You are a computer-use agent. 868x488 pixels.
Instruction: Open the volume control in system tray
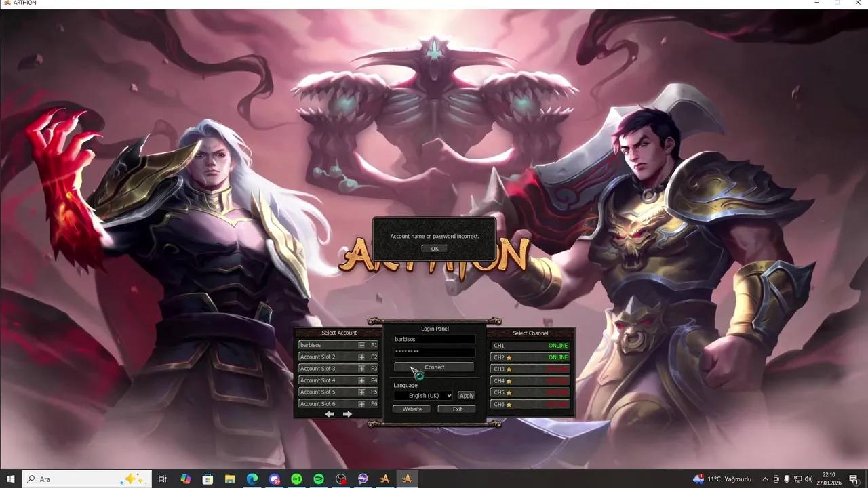808,479
